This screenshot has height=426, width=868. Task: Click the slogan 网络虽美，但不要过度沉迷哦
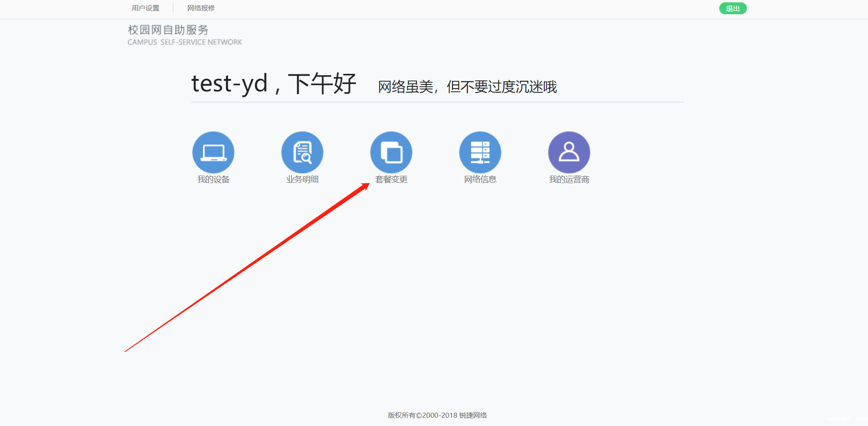point(467,87)
